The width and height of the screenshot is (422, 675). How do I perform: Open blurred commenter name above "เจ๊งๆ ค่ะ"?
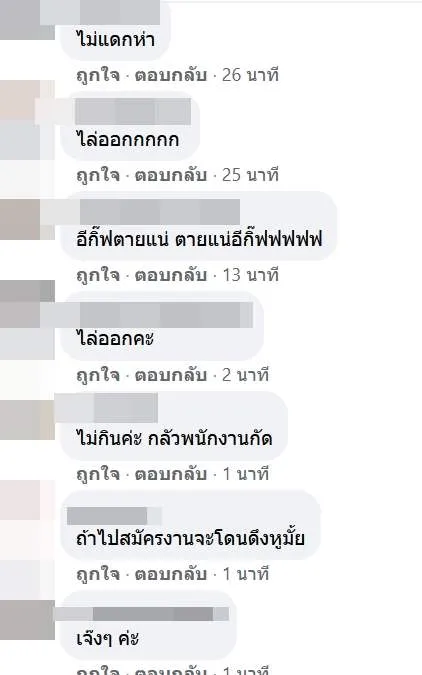click(x=153, y=614)
